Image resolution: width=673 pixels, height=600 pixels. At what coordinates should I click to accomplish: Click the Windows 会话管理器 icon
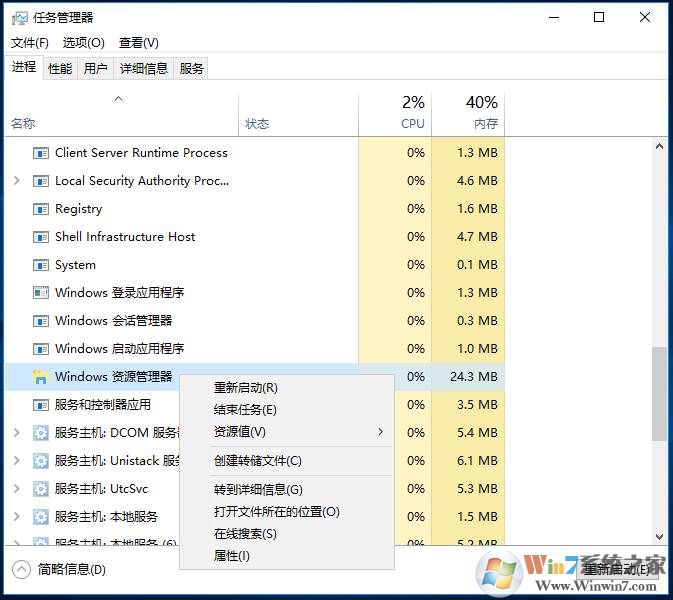(41, 321)
